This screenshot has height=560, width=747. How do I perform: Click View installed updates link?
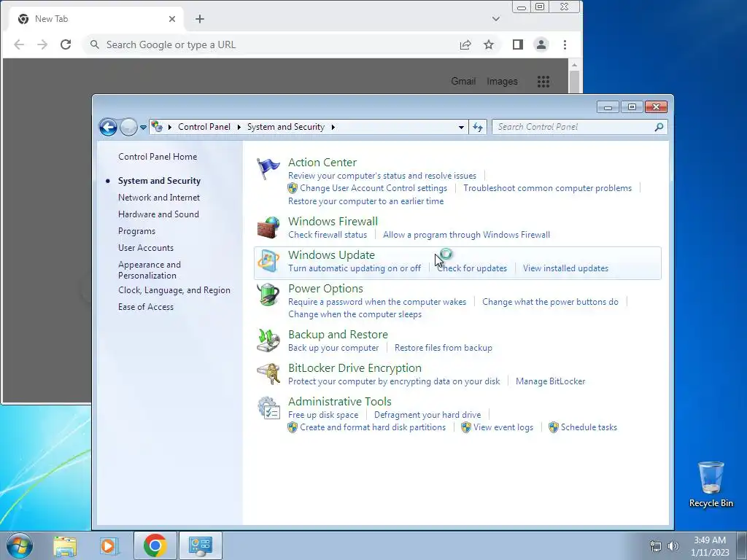click(565, 268)
